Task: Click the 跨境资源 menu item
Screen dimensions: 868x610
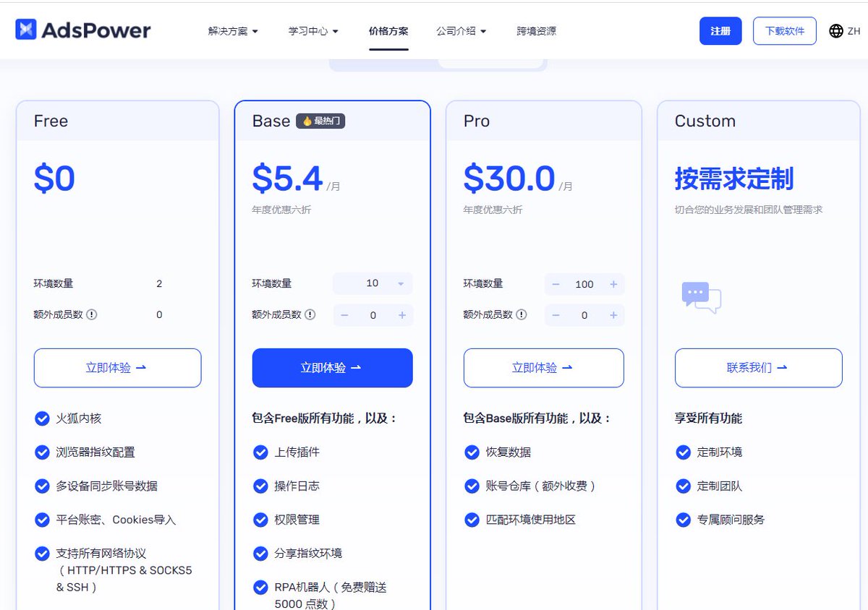Action: [537, 31]
